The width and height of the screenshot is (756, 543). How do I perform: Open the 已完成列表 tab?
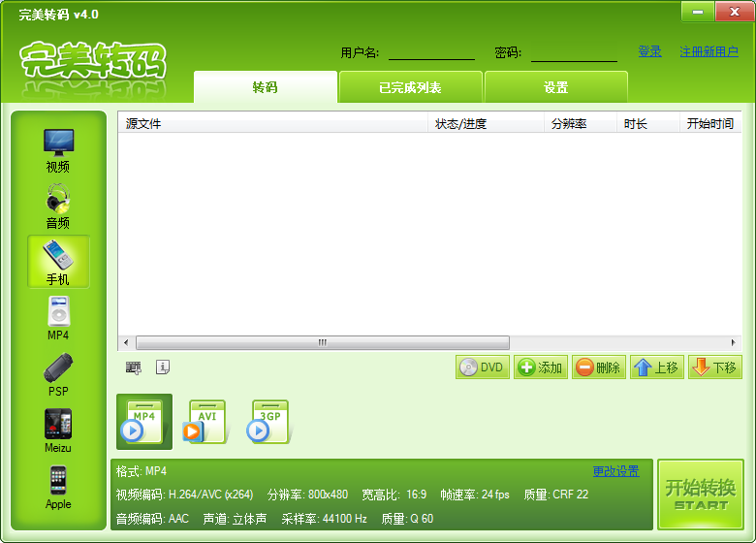pyautogui.click(x=410, y=87)
